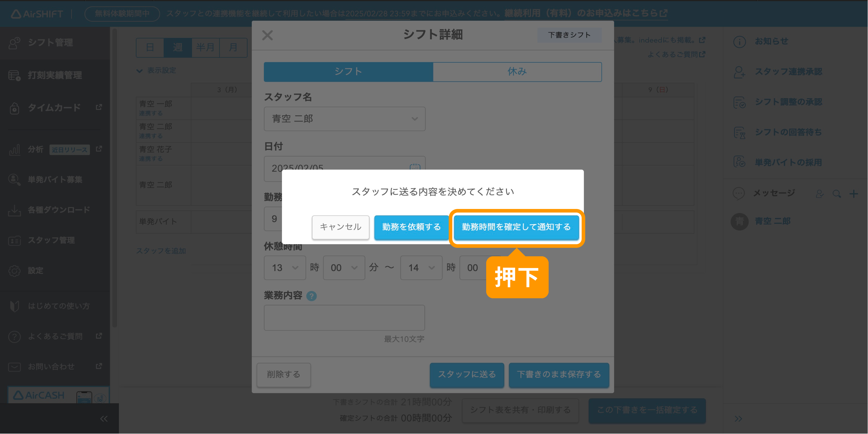Click the はじめての使い方 beginner icon
868x434 pixels.
14,306
